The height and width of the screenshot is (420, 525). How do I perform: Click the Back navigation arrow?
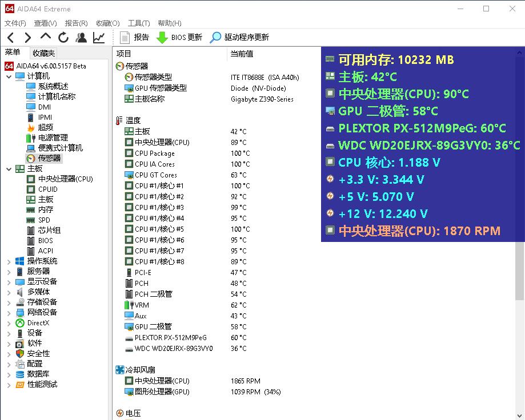[10, 38]
